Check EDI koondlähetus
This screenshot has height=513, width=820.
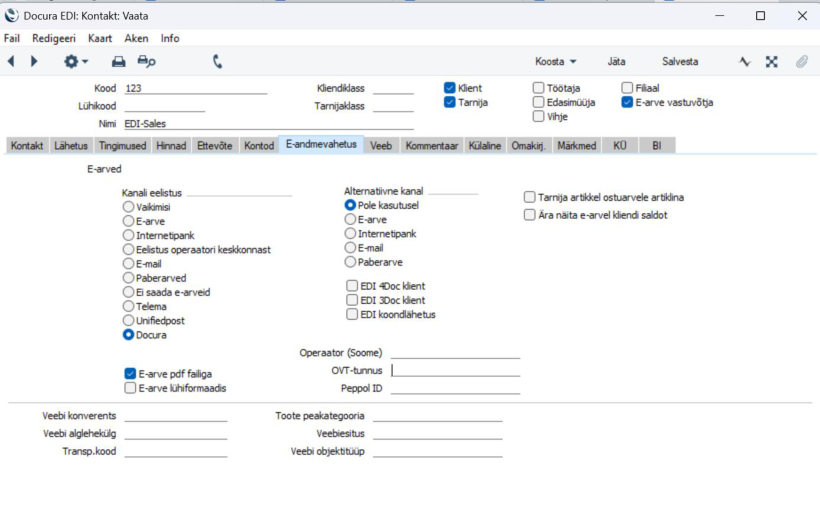pyautogui.click(x=352, y=314)
